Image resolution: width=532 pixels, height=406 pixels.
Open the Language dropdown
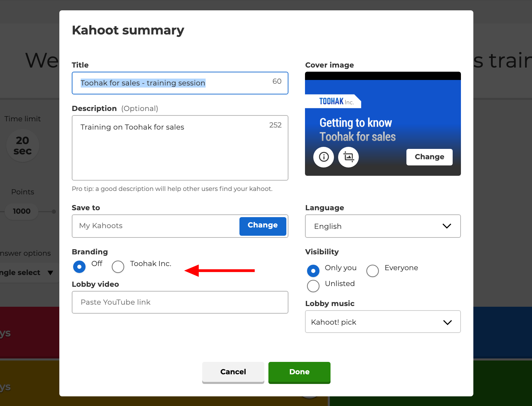point(383,226)
